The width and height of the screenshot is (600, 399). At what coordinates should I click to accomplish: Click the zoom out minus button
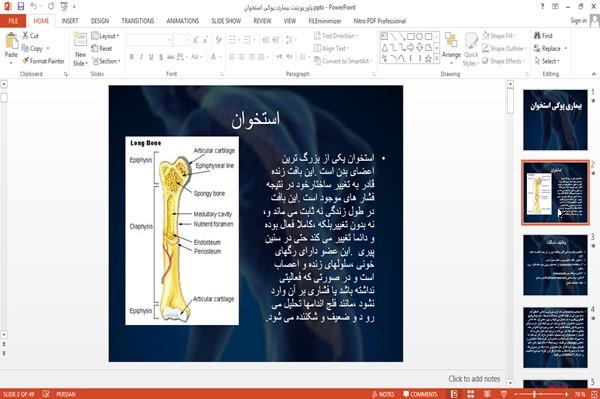click(x=516, y=394)
